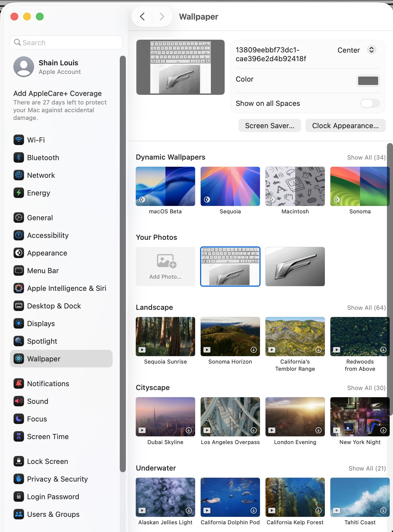Choose the Sequoia dynamic wallpaper
This screenshot has width=393, height=532.
tap(230, 186)
